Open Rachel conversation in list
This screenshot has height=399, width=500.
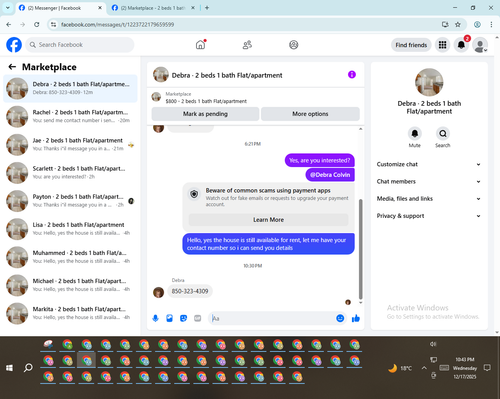[70, 117]
